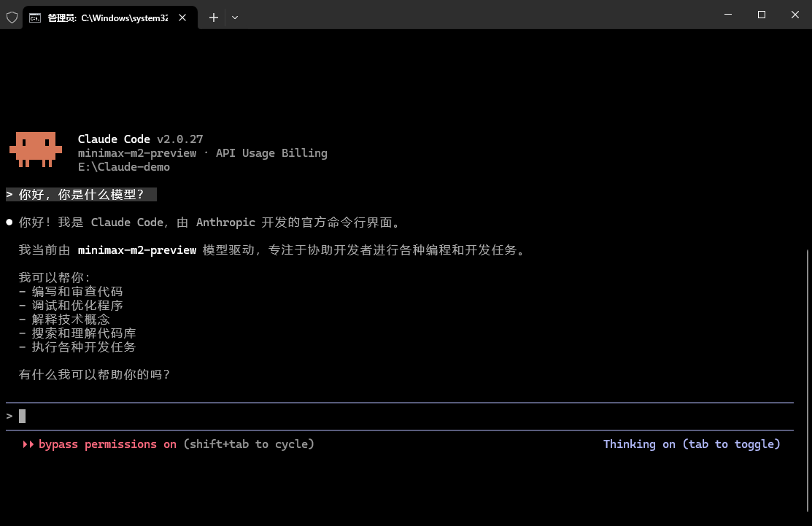Image resolution: width=812 pixels, height=526 pixels.
Task: Click the question '有什么我可以帮助你的吗？'
Action: tap(94, 374)
